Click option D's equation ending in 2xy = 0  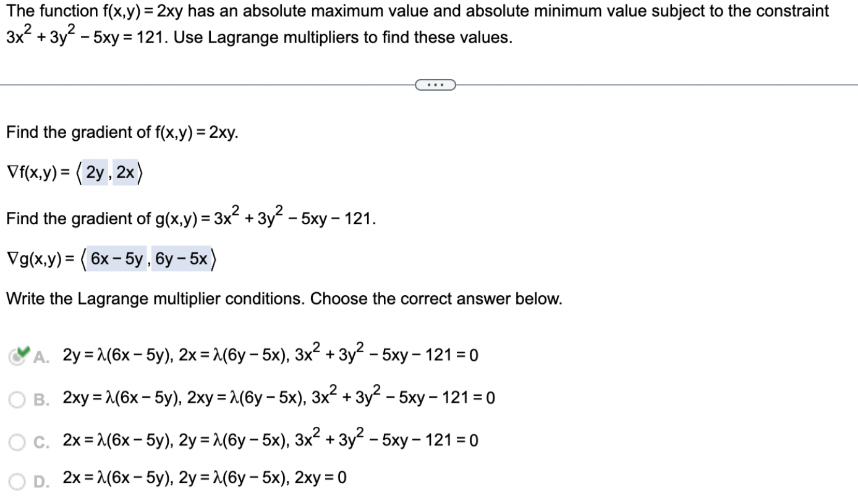(x=204, y=477)
